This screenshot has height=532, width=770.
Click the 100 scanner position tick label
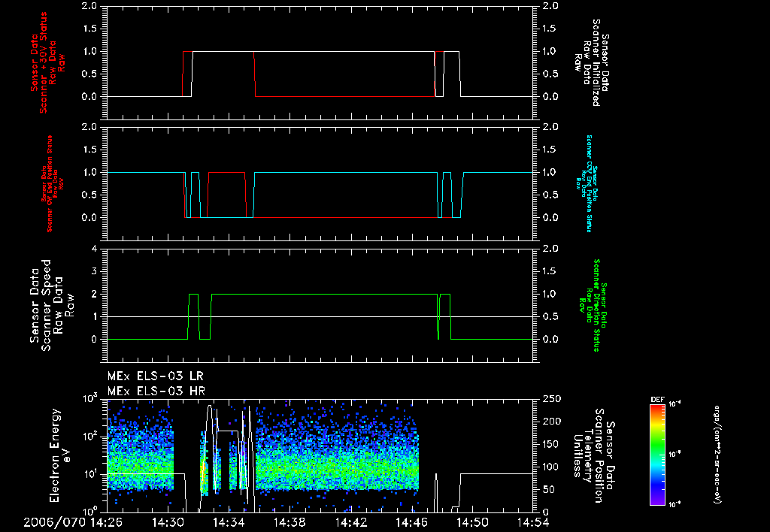click(552, 467)
